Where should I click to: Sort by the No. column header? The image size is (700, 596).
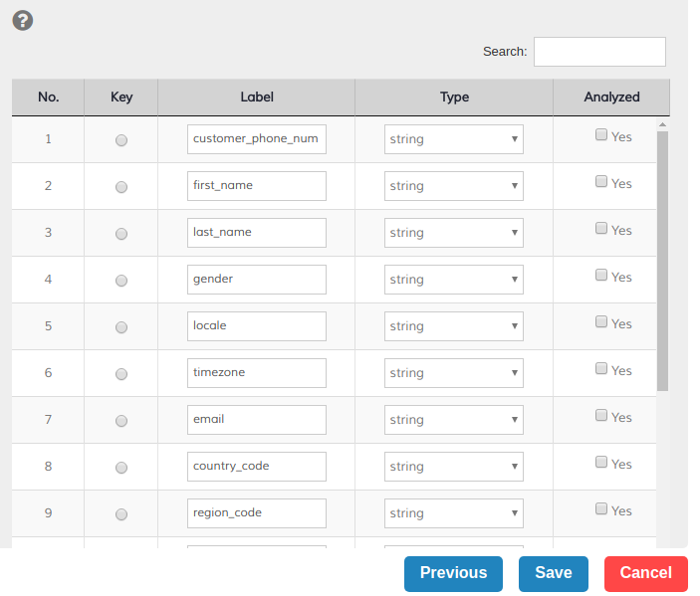48,98
